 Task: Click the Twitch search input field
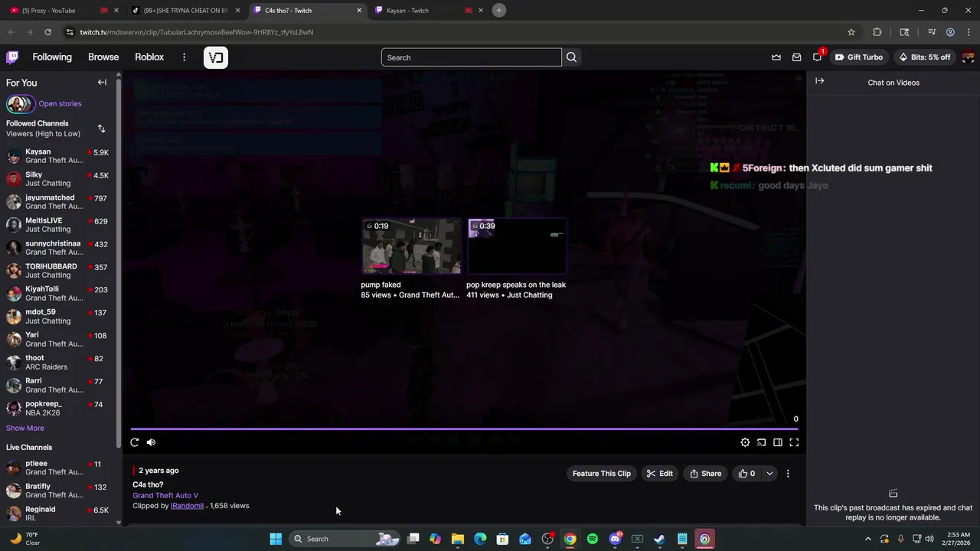pos(471,57)
